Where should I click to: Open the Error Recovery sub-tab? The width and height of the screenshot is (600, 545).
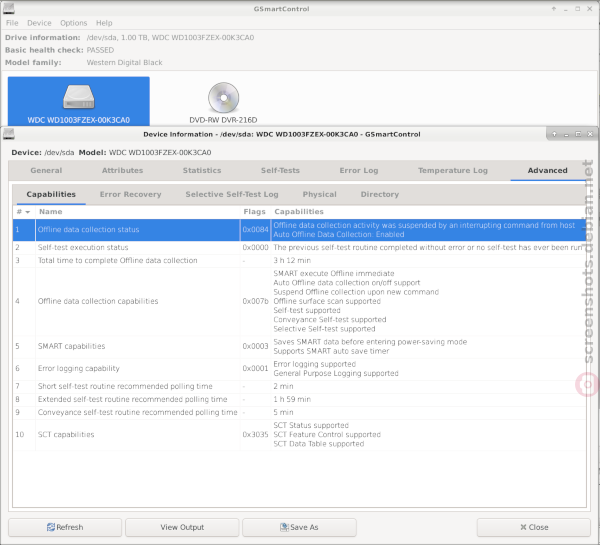point(130,194)
